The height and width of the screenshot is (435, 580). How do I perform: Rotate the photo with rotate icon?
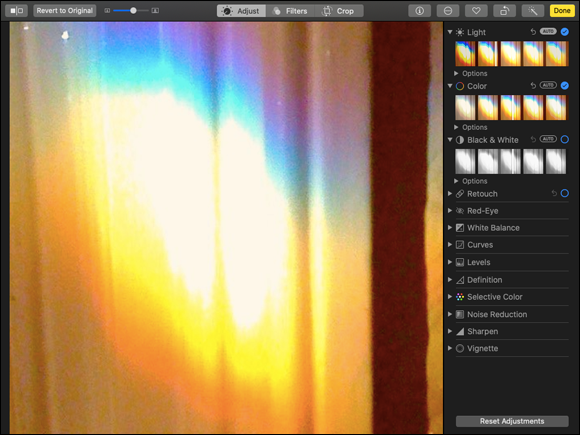tap(505, 11)
